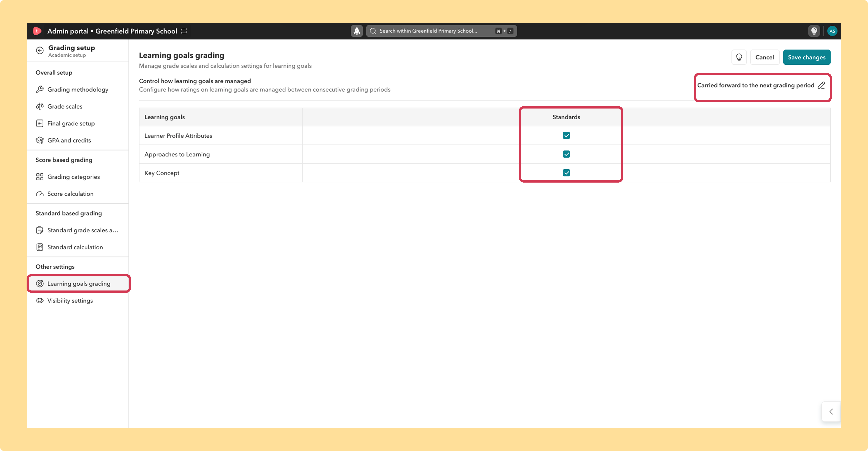This screenshot has height=451, width=868.
Task: Click the Cancel button
Action: point(765,57)
